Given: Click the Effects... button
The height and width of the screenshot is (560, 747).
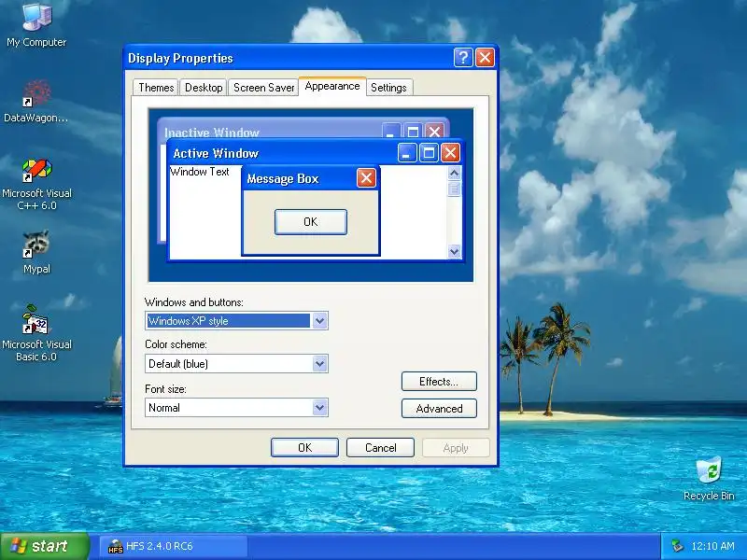Looking at the screenshot, I should tap(439, 382).
